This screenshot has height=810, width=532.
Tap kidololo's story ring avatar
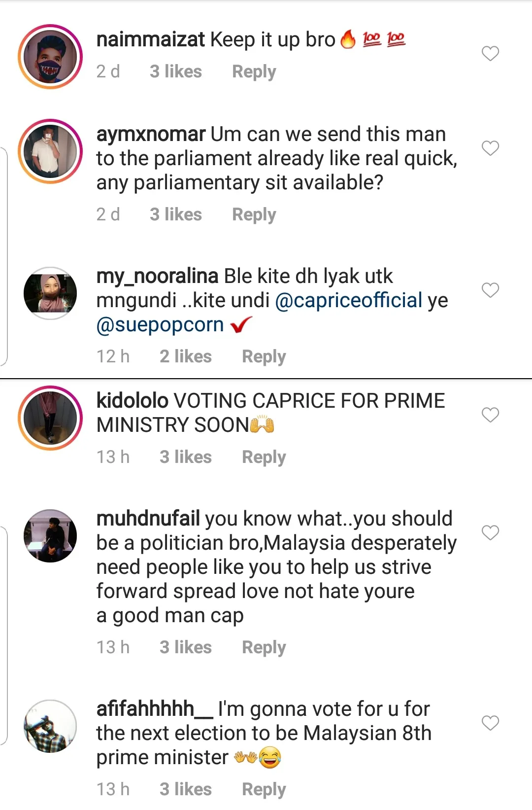(50, 418)
